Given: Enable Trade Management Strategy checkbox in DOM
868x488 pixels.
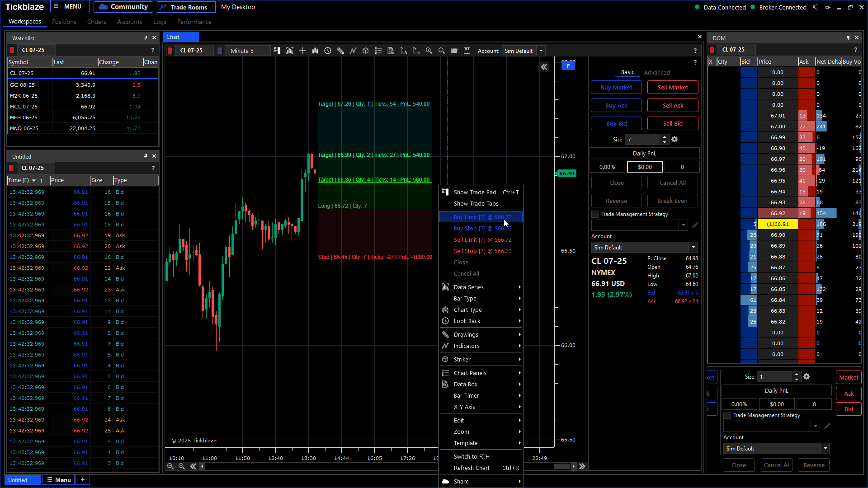Looking at the screenshot, I should click(727, 415).
